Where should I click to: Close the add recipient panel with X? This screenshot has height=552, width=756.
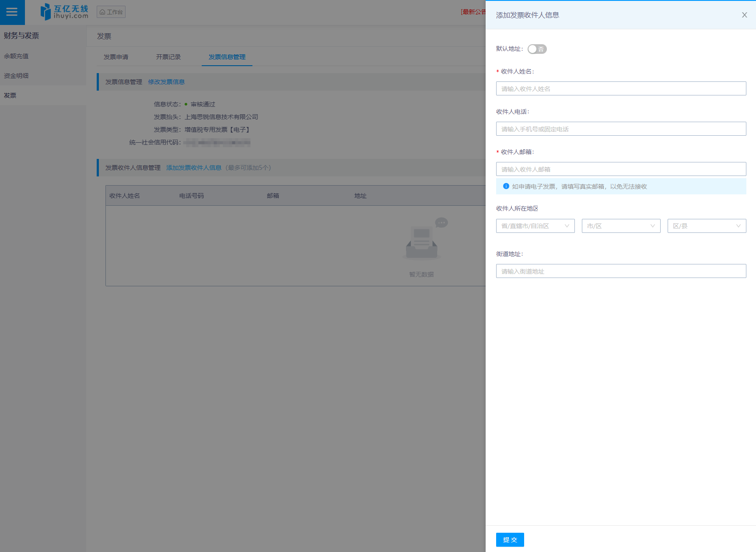coord(744,15)
